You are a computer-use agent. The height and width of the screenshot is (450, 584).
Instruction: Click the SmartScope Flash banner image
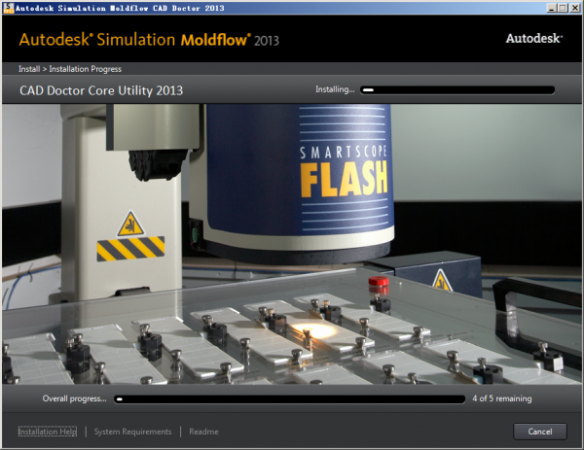(292, 244)
